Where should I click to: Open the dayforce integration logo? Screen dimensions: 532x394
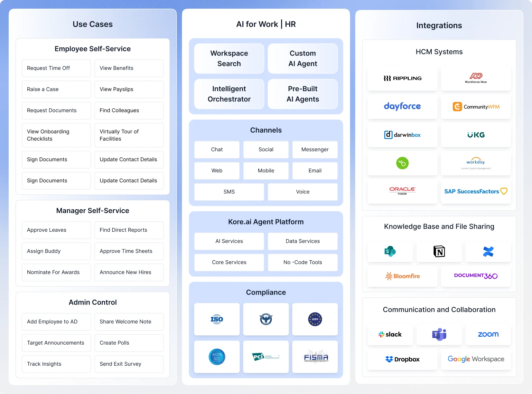pyautogui.click(x=402, y=106)
